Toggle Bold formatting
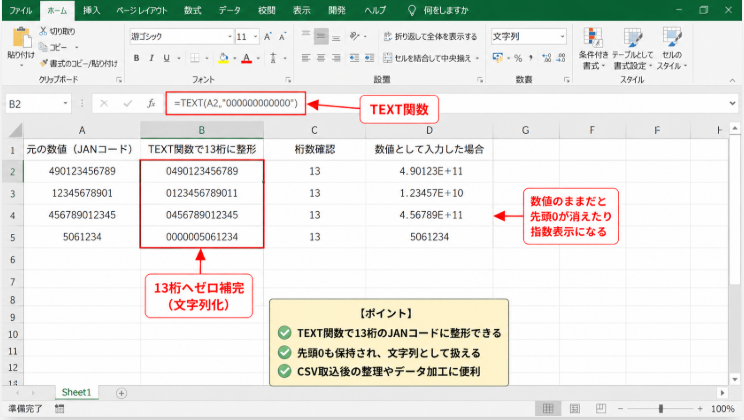The width and height of the screenshot is (744, 420). click(136, 58)
